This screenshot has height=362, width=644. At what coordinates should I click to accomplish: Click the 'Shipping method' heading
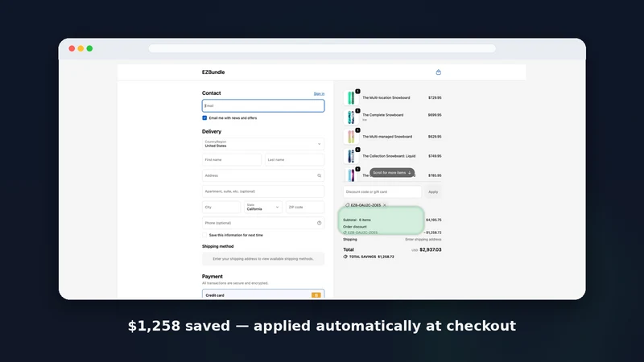click(217, 246)
